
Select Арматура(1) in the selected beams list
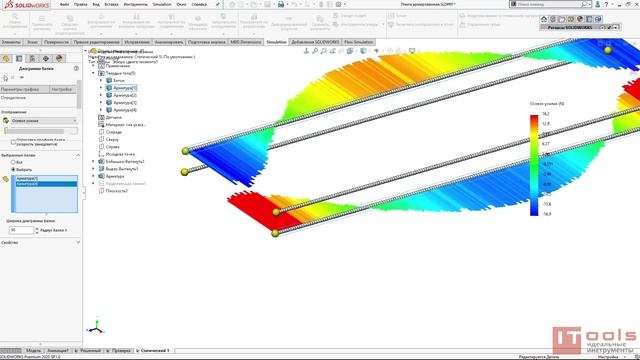coord(47,178)
